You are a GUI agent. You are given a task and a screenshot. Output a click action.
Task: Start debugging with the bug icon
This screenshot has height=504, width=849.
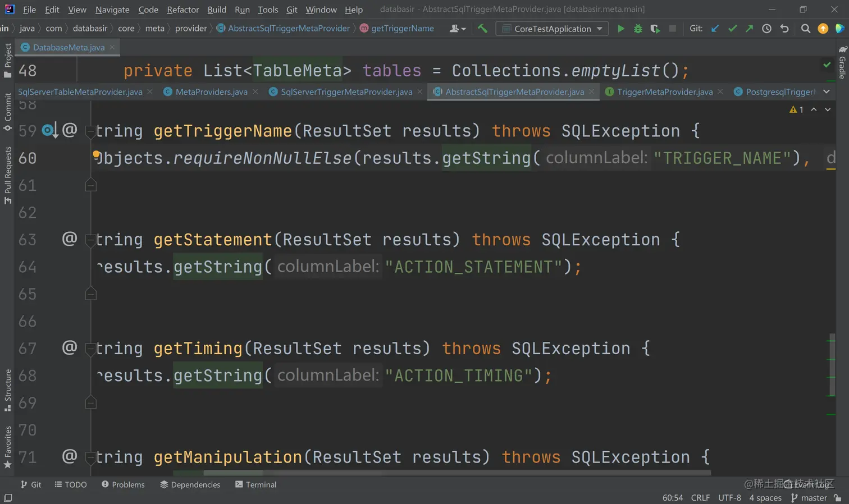click(x=638, y=29)
